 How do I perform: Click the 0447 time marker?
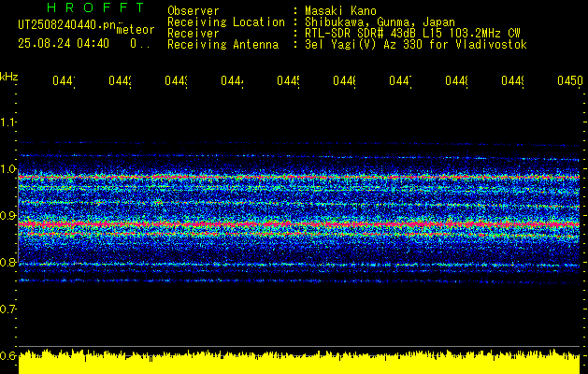pyautogui.click(x=400, y=80)
